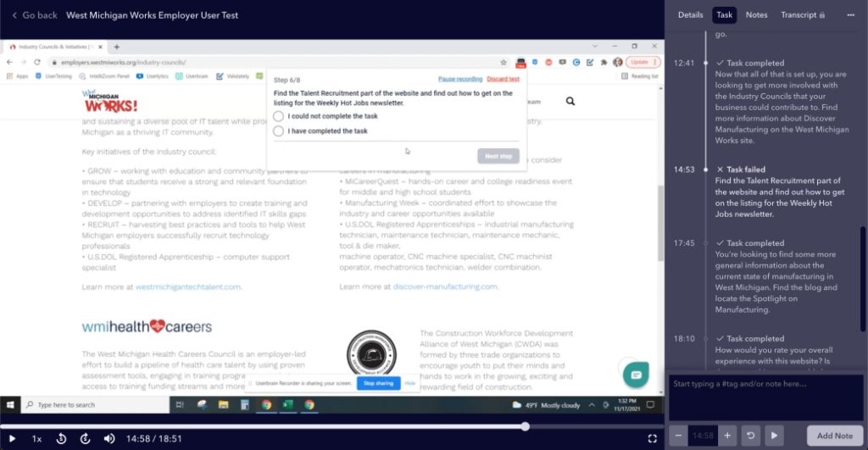Open the Details tab
This screenshot has width=868, height=450.
pyautogui.click(x=690, y=15)
